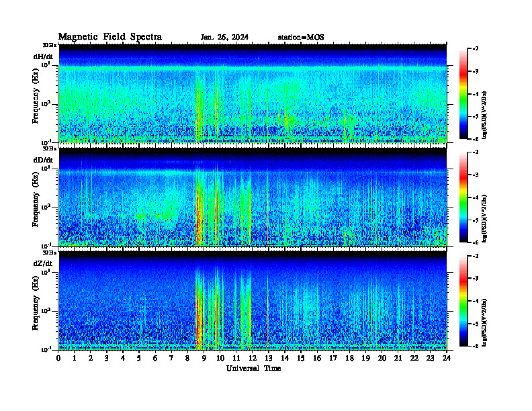Viewport: 532px width, 411px height.
Task: Click hour "12" on the time axis
Action: (x=253, y=358)
